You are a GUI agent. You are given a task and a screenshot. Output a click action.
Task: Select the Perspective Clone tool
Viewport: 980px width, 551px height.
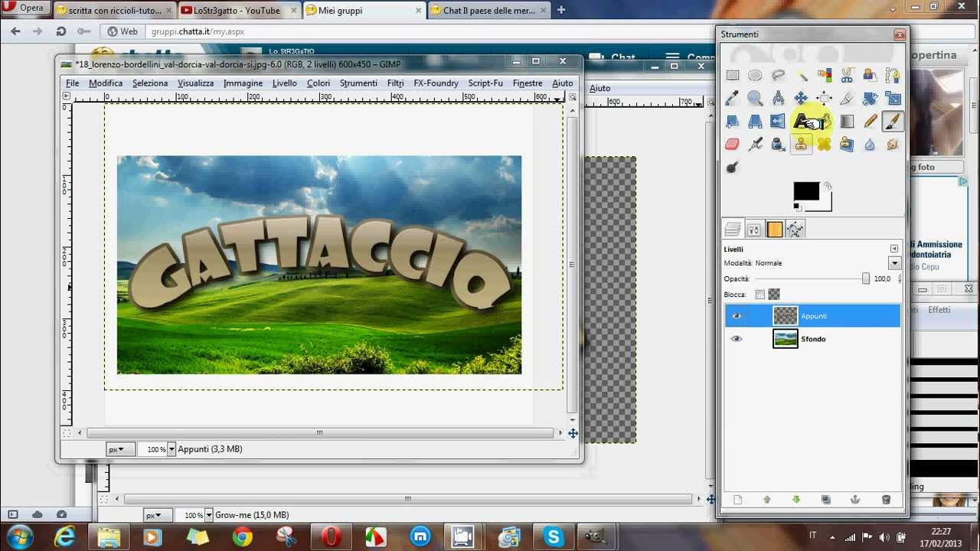coord(847,144)
